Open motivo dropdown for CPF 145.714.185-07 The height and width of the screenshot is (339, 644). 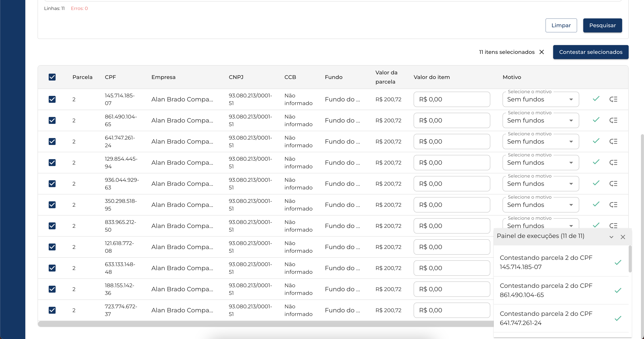click(x=540, y=99)
